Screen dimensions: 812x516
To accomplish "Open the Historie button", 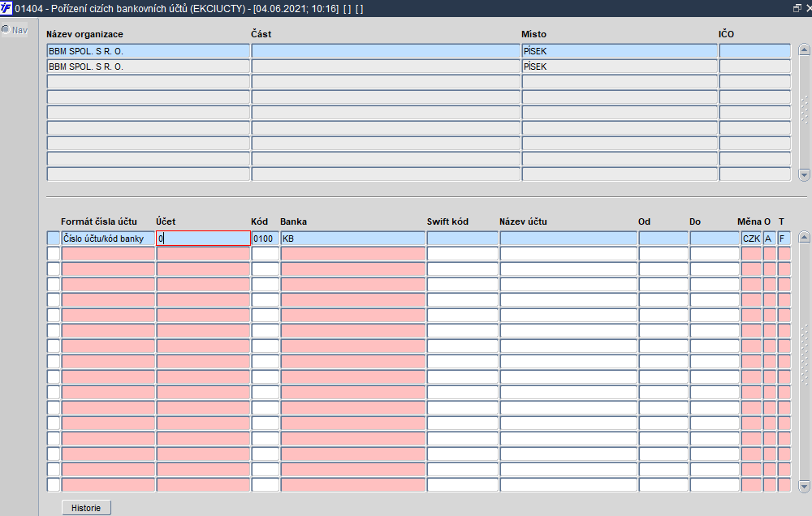I will 86,508.
